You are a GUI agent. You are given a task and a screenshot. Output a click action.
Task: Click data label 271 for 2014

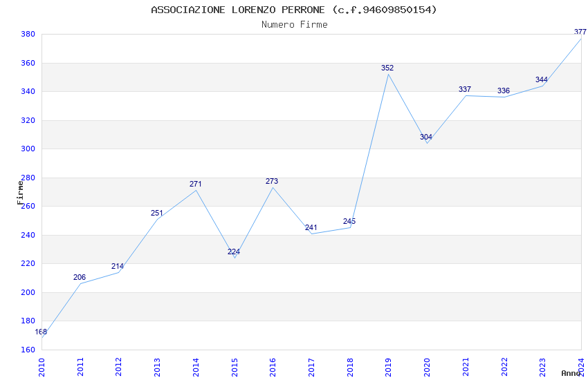tap(195, 184)
